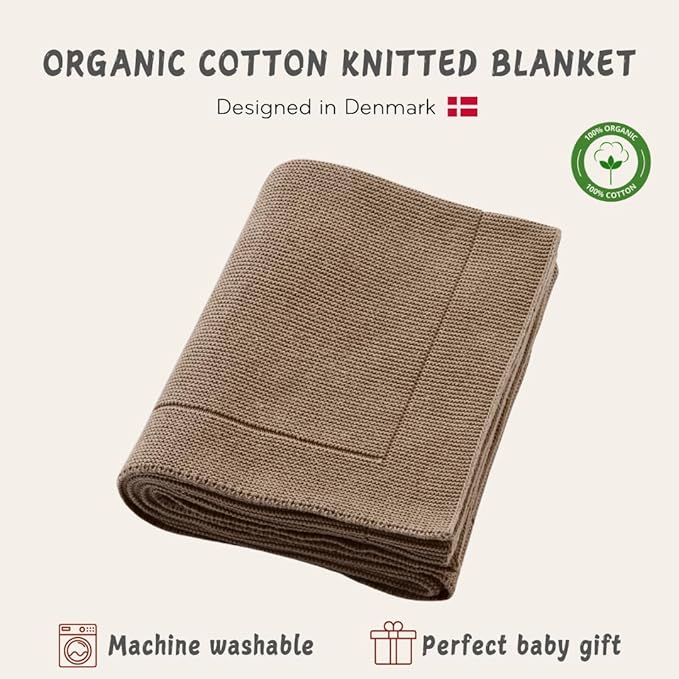The image size is (679, 679).
Task: Click the word "Denmark" beside the flag
Action: coord(390,107)
